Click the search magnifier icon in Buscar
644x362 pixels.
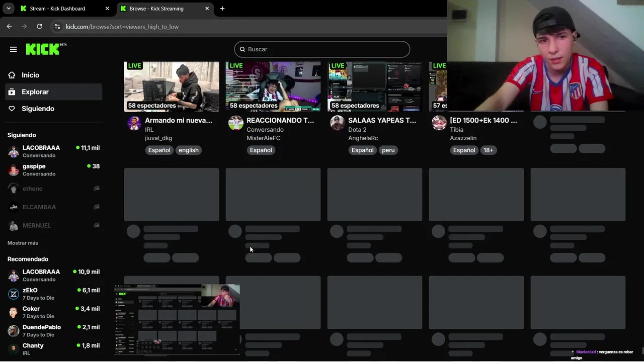coord(243,49)
